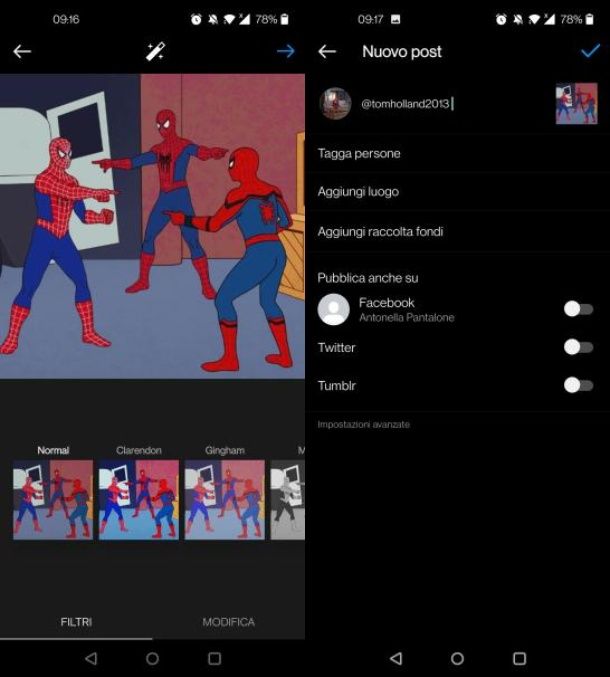Select the black-and-white filter thumbnail
Image resolution: width=610 pixels, height=677 pixels.
click(288, 500)
